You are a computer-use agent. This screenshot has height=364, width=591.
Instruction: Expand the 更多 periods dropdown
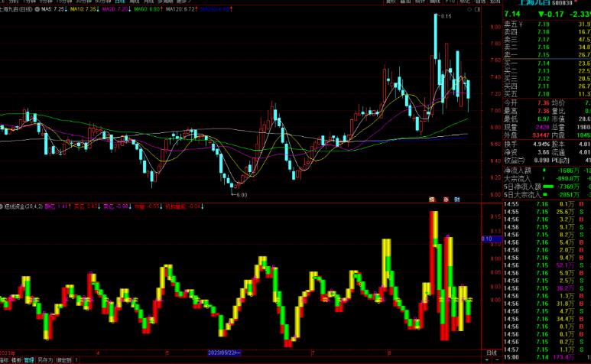point(183,2)
